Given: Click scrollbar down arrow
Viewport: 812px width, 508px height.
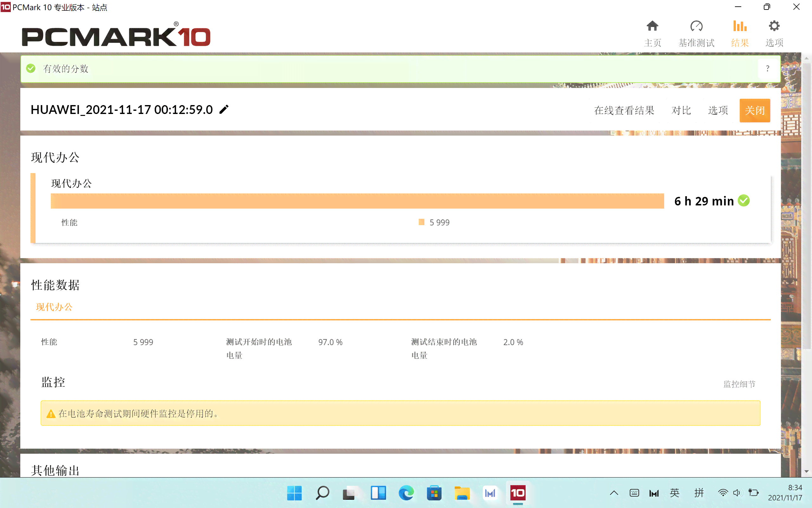Looking at the screenshot, I should pos(806,471).
